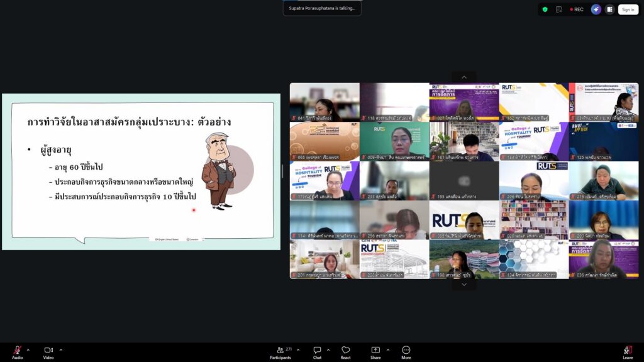
Task: Click the Sign in button
Action: pos(628,9)
